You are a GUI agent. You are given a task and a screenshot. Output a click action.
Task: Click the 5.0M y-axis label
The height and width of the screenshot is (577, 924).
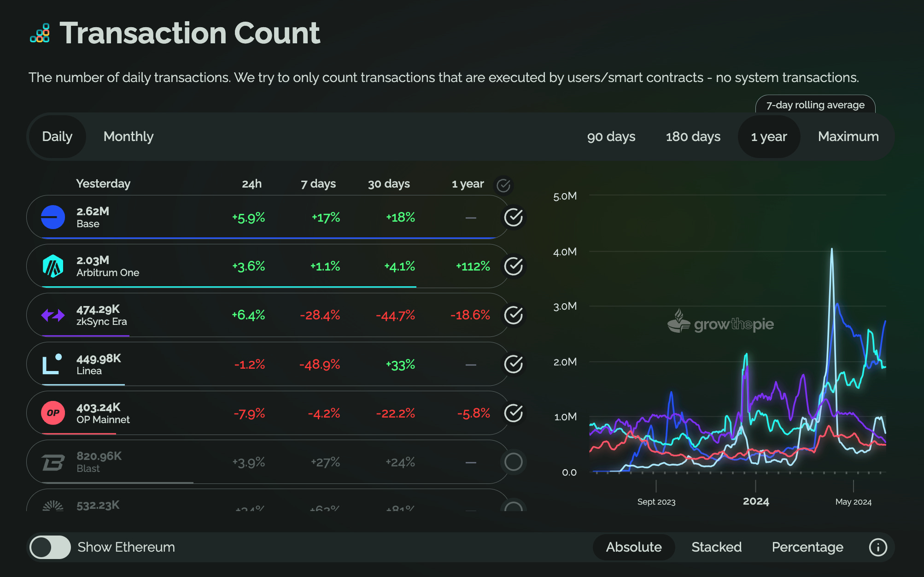[565, 196]
